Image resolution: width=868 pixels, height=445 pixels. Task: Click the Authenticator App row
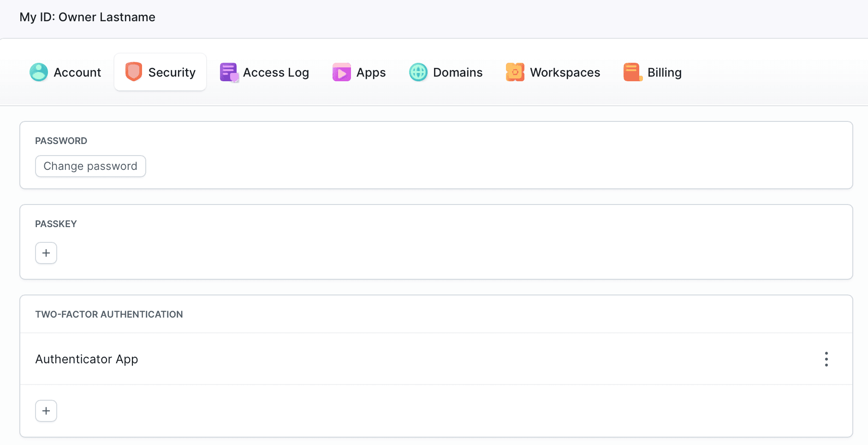(x=87, y=359)
